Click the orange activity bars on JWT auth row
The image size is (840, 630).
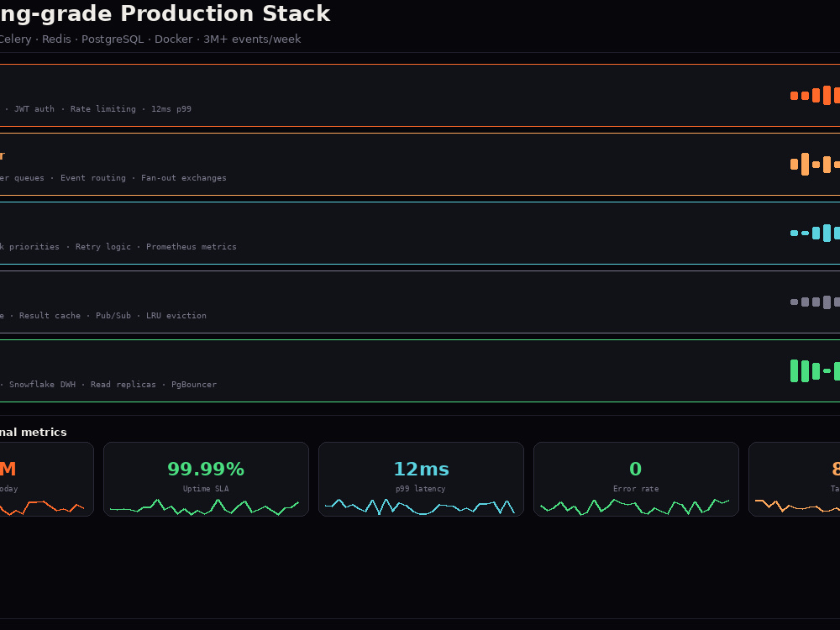tap(816, 96)
